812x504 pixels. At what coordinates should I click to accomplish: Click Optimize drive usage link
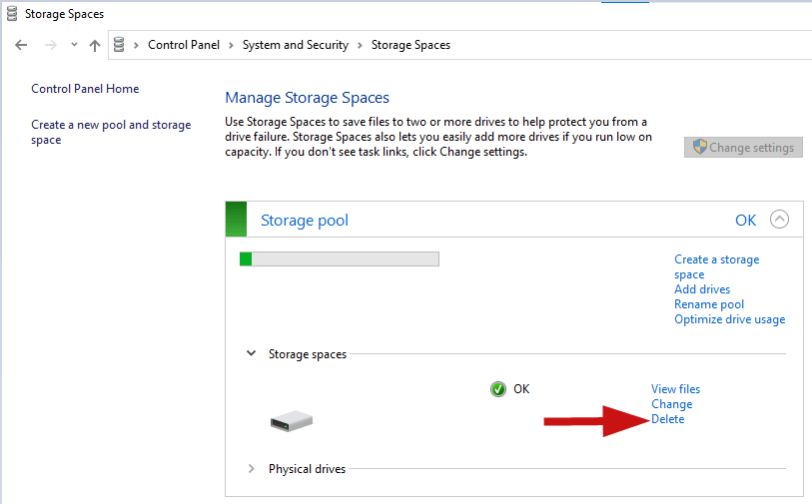(730, 319)
